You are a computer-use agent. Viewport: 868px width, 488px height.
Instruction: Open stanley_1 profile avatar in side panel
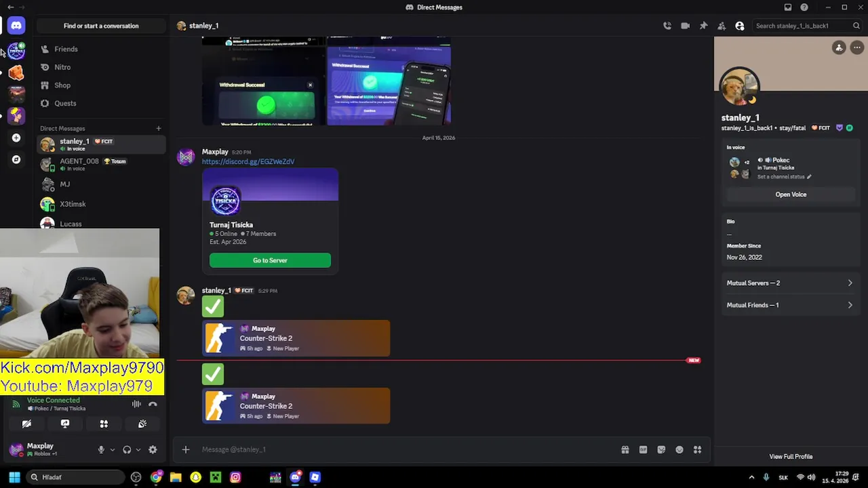[740, 87]
